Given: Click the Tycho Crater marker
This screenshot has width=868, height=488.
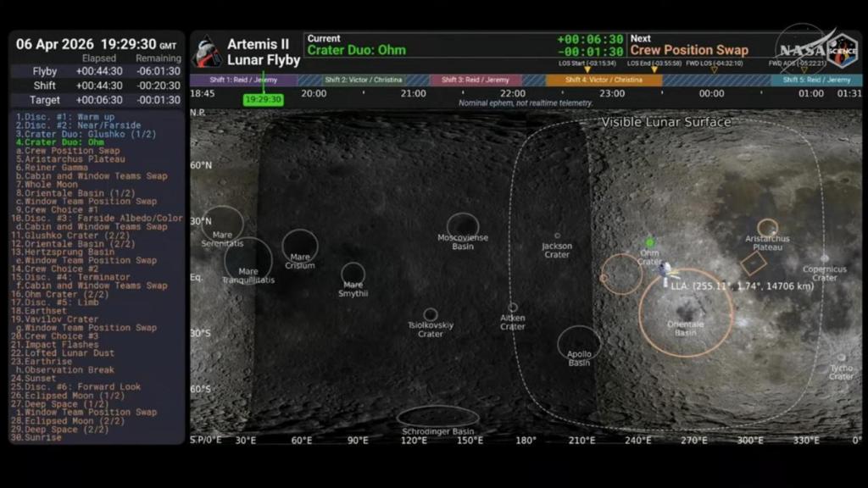Looking at the screenshot, I should point(842,358).
